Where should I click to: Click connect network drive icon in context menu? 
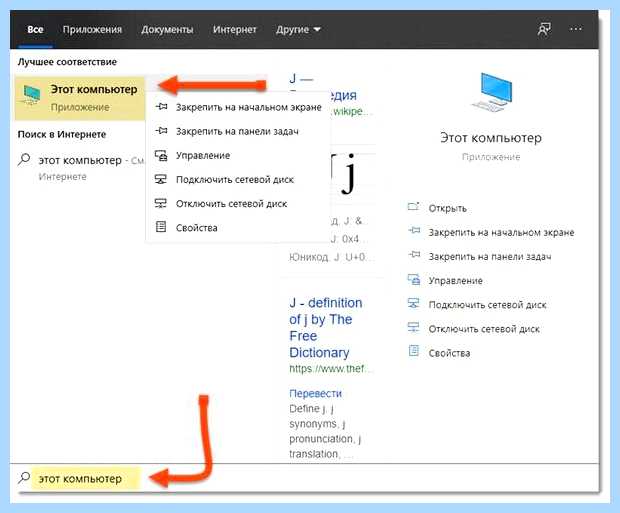[x=161, y=179]
